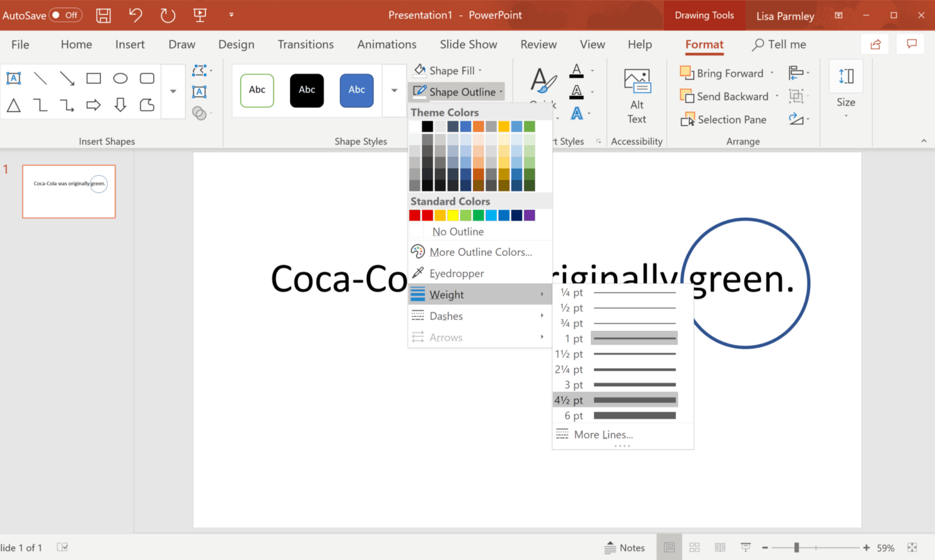
Task: Open the Comments icon button
Action: click(x=912, y=44)
